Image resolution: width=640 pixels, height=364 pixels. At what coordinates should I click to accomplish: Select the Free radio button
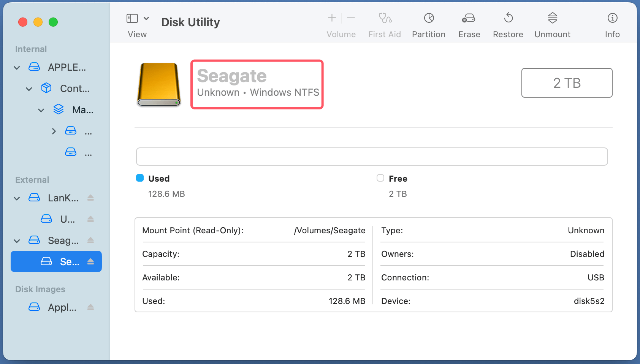point(380,178)
